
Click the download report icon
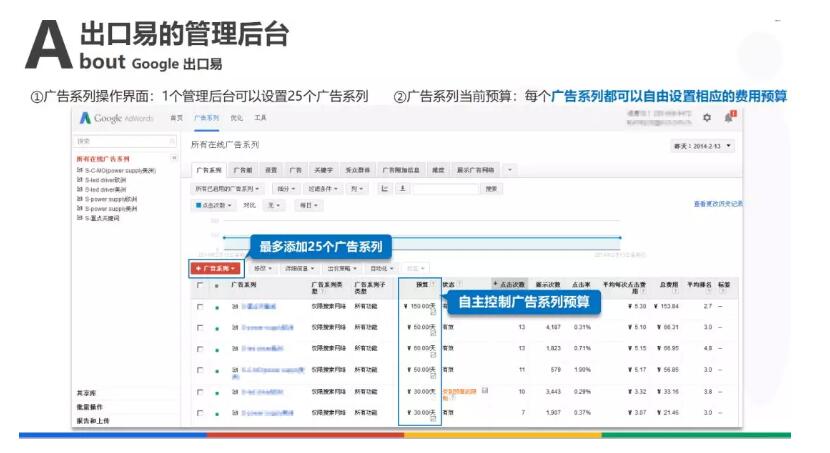[402, 188]
